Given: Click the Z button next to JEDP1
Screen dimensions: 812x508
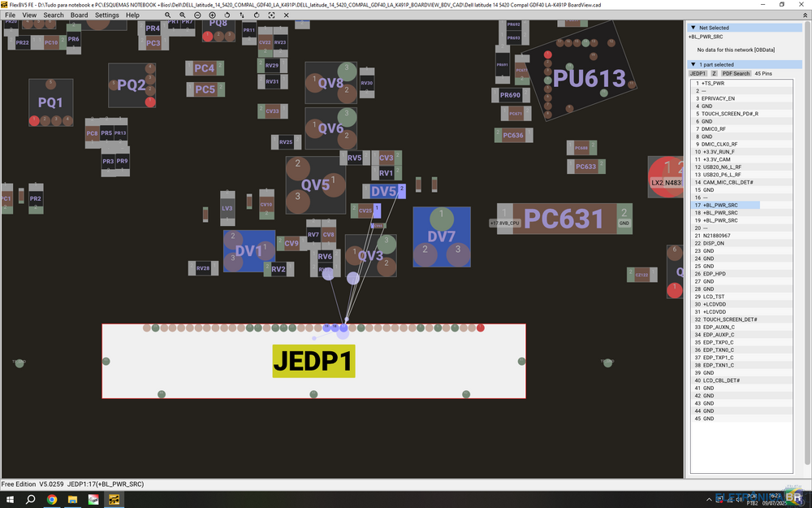Looking at the screenshot, I should click(714, 72).
